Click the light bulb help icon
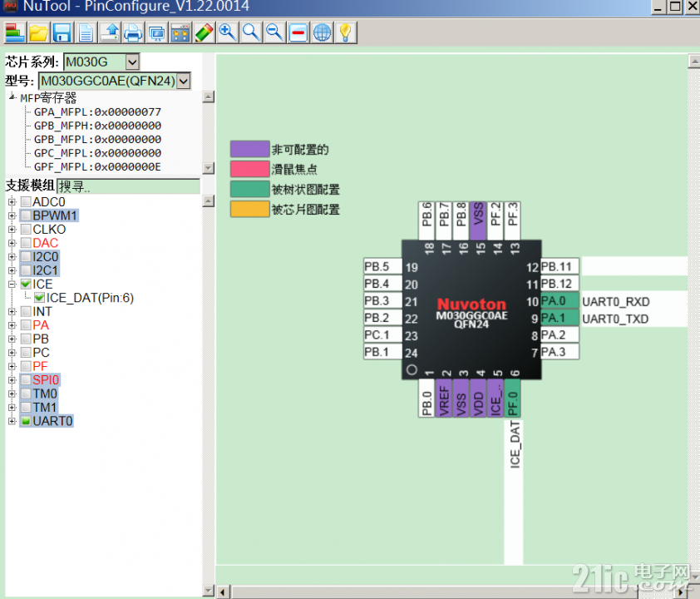The width and height of the screenshot is (700, 599). (x=346, y=32)
